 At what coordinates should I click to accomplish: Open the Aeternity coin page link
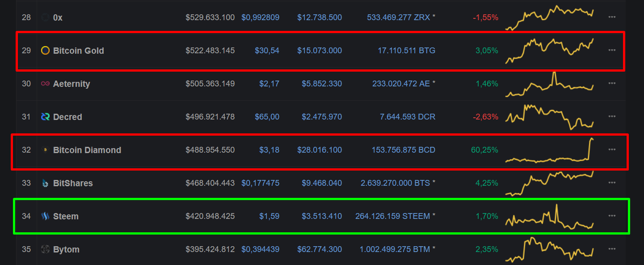click(x=72, y=84)
